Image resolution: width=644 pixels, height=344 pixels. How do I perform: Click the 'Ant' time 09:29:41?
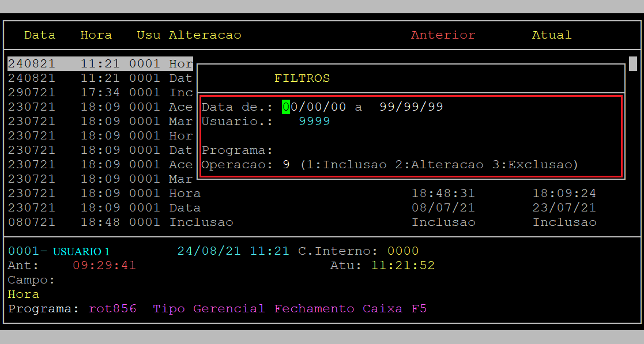click(x=104, y=266)
